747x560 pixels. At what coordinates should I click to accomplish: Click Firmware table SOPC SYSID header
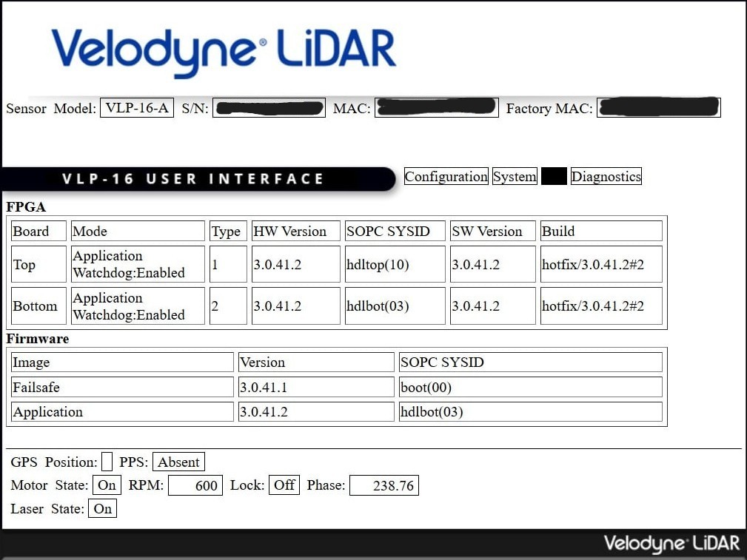[531, 362]
